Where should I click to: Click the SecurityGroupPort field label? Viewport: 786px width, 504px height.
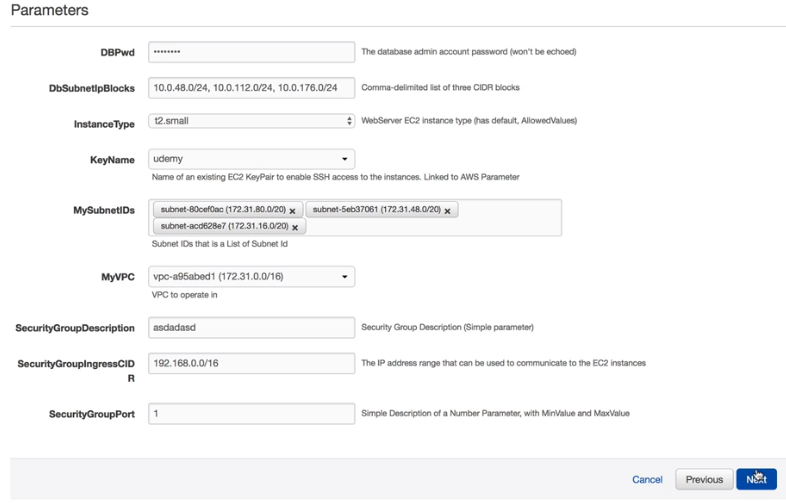[x=92, y=414]
